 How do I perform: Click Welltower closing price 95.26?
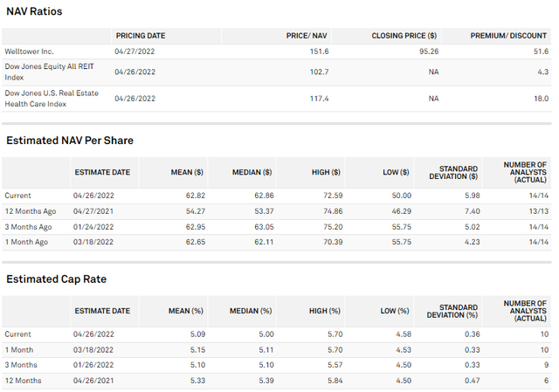coord(429,52)
